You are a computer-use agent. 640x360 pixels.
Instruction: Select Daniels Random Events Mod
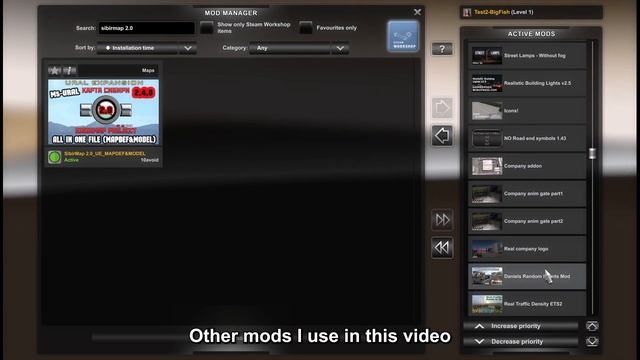pyautogui.click(x=527, y=276)
